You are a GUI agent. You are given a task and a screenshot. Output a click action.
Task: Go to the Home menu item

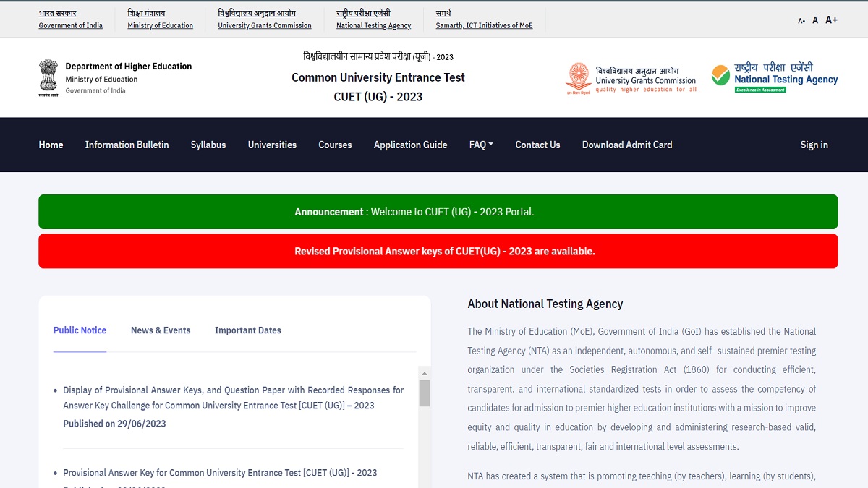pos(51,145)
